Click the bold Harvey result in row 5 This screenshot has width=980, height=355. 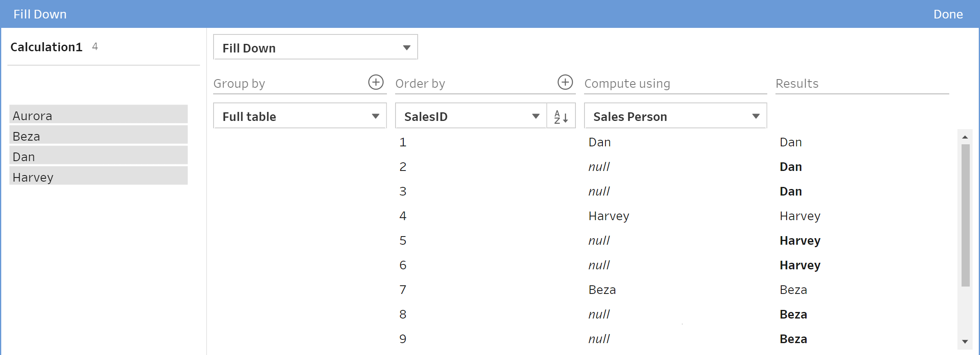click(x=800, y=241)
